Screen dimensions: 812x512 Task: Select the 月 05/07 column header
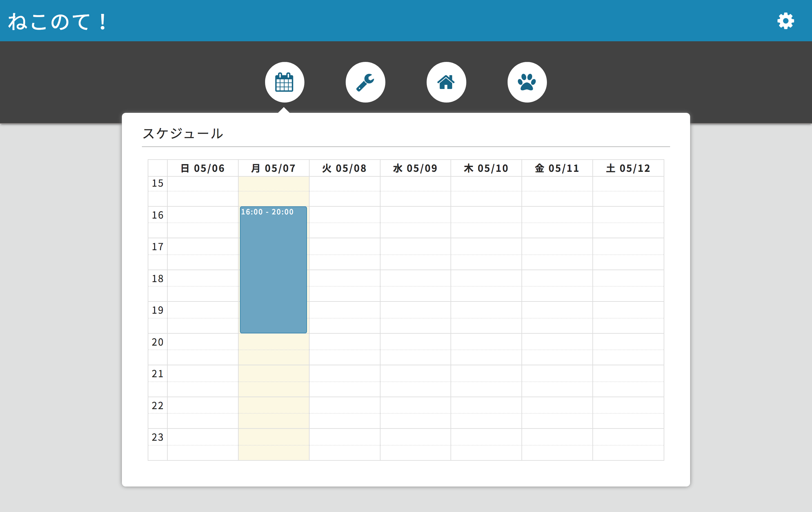273,168
